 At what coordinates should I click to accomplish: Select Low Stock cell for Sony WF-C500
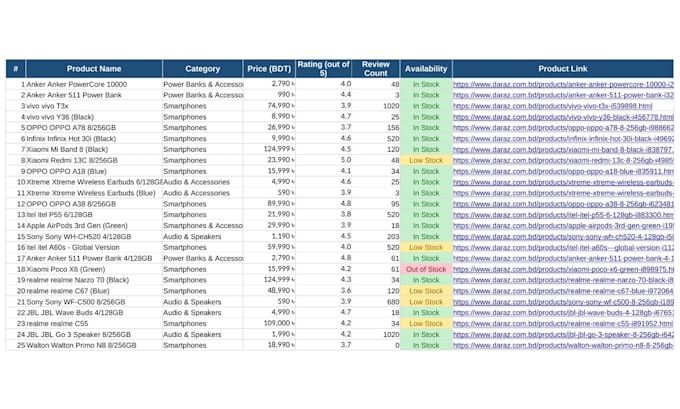[x=426, y=302]
